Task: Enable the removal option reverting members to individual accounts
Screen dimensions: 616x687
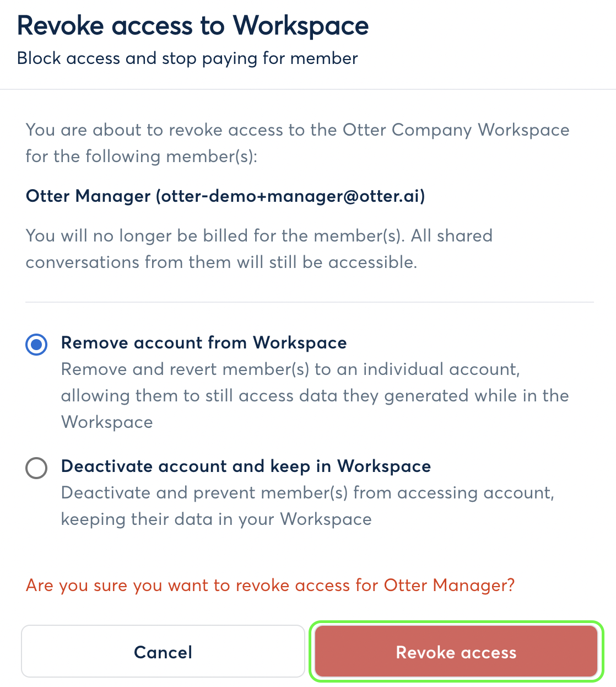Action: [x=36, y=344]
